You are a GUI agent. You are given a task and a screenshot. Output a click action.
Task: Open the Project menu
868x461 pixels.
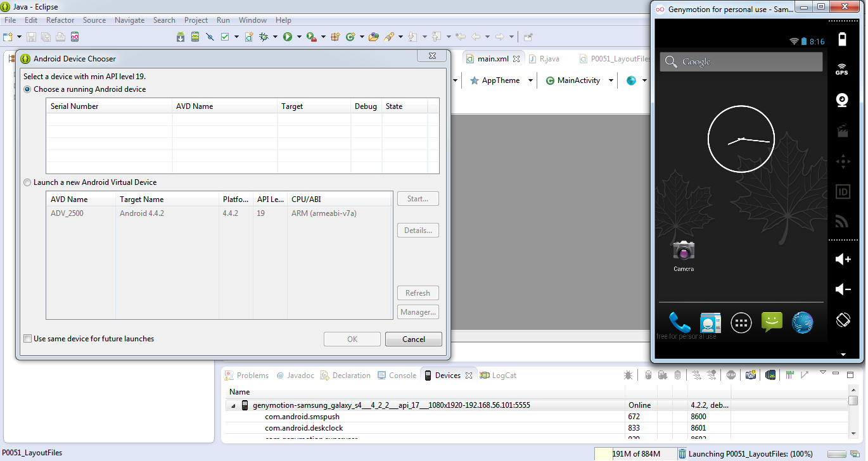pos(196,20)
